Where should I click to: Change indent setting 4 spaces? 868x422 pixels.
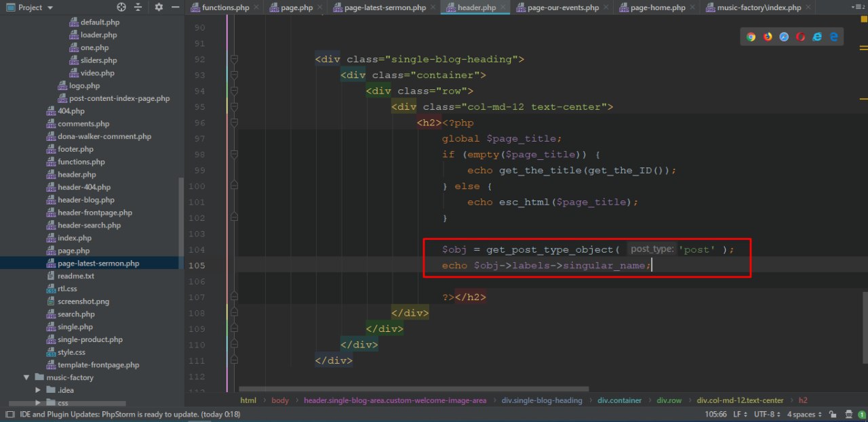pyautogui.click(x=804, y=414)
